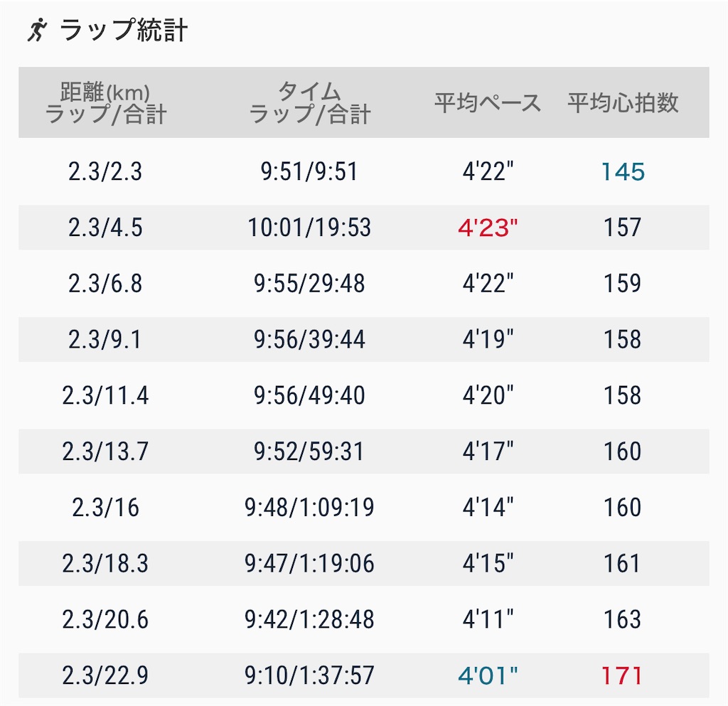The image size is (728, 706).
Task: Select heart rate 160 in row 13.7
Action: (622, 451)
